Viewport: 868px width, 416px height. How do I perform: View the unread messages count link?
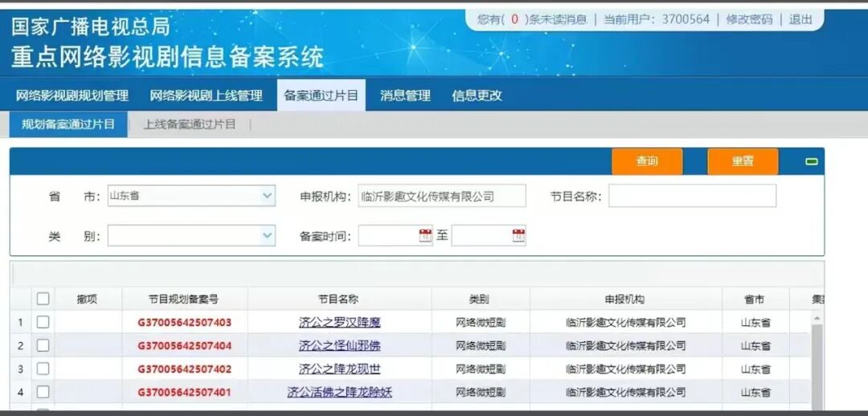(x=532, y=19)
